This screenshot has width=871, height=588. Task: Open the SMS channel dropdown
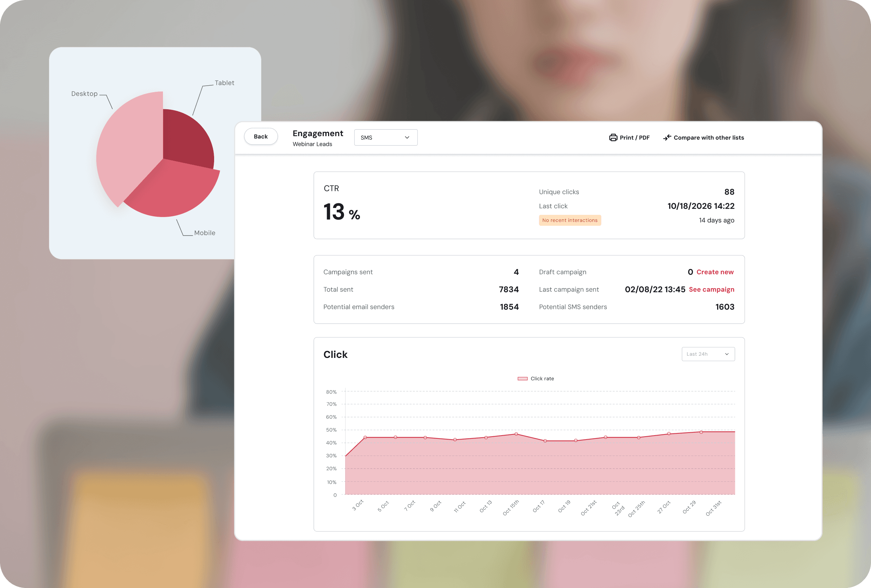(385, 138)
